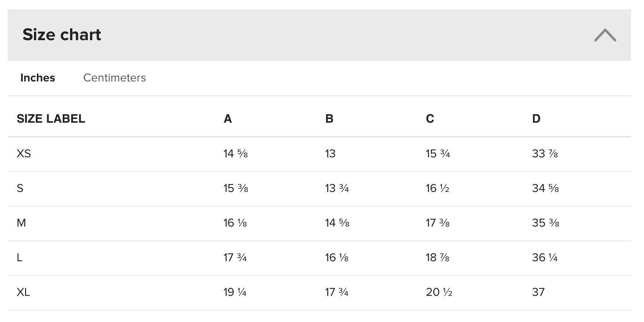Click the M measurement 17 ⅜ in column C
Image resolution: width=644 pixels, height=322 pixels.
coord(437,223)
